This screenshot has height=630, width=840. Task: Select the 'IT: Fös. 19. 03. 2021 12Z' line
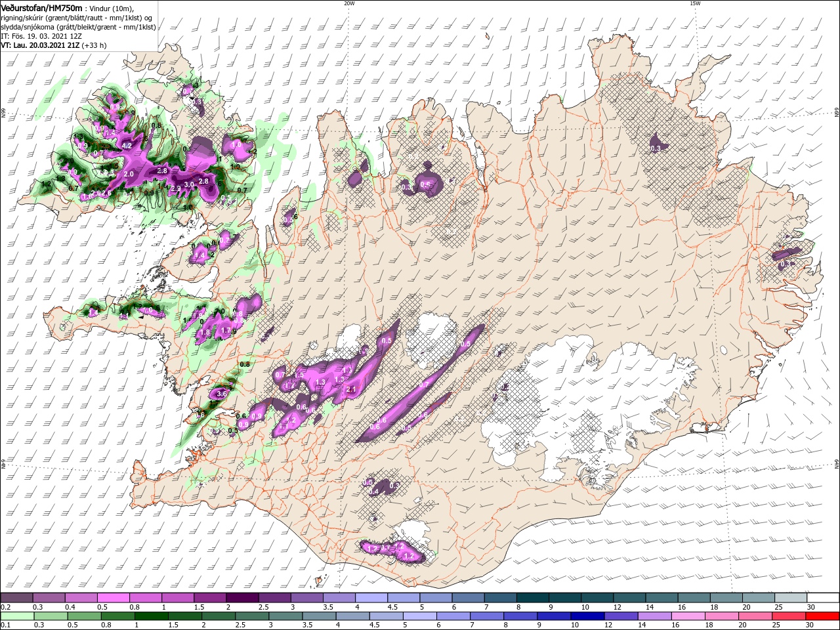point(41,37)
